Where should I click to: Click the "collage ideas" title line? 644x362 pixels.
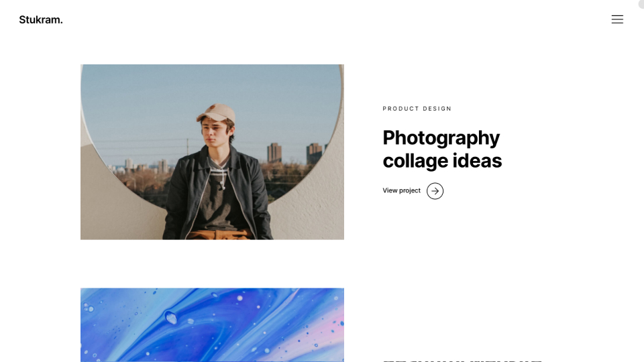point(442,161)
